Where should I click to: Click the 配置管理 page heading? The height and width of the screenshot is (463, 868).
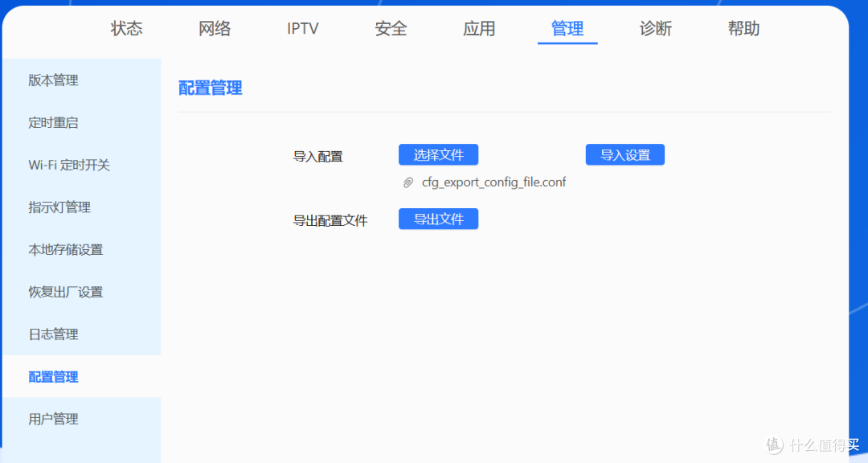point(210,88)
